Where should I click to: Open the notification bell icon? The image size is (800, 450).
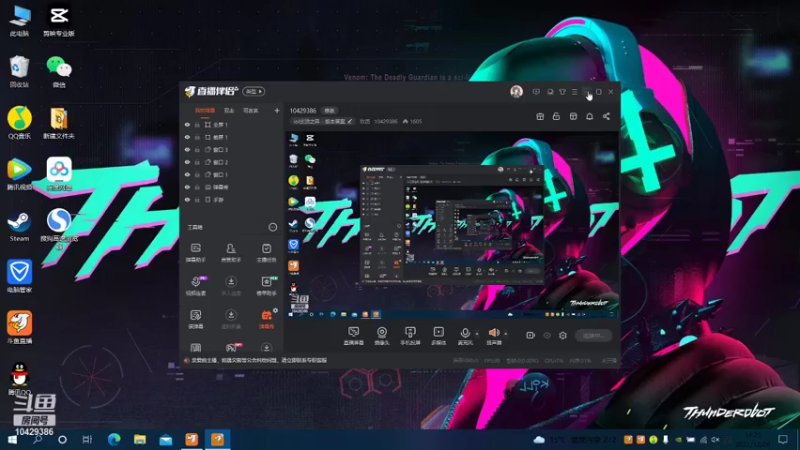[x=589, y=117]
